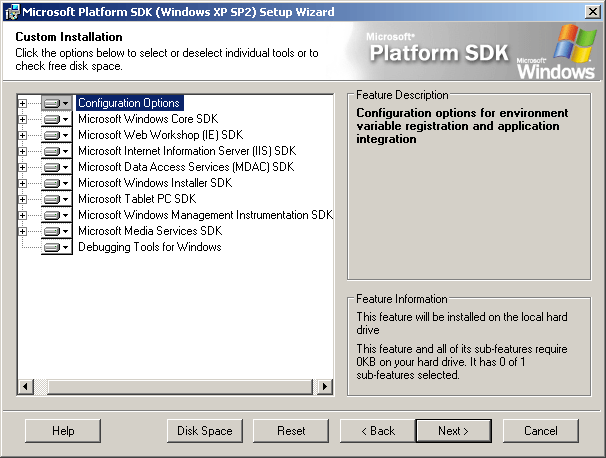
Task: Open install-state dropdown for Media Services SDK
Action: [57, 232]
